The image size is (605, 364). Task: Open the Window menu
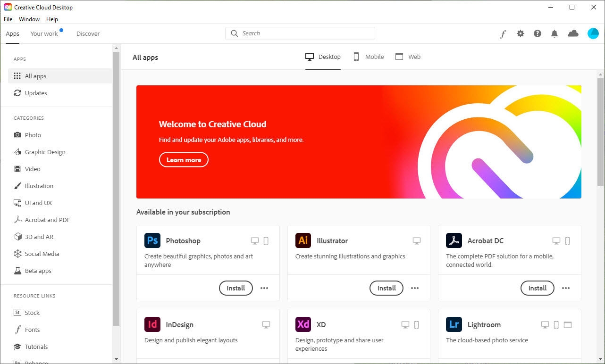pyautogui.click(x=29, y=19)
